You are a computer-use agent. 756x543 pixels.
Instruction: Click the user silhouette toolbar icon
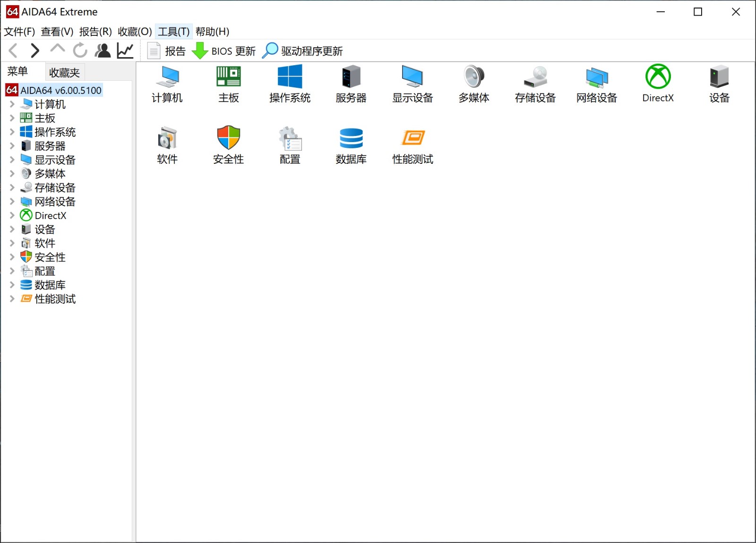(x=103, y=51)
